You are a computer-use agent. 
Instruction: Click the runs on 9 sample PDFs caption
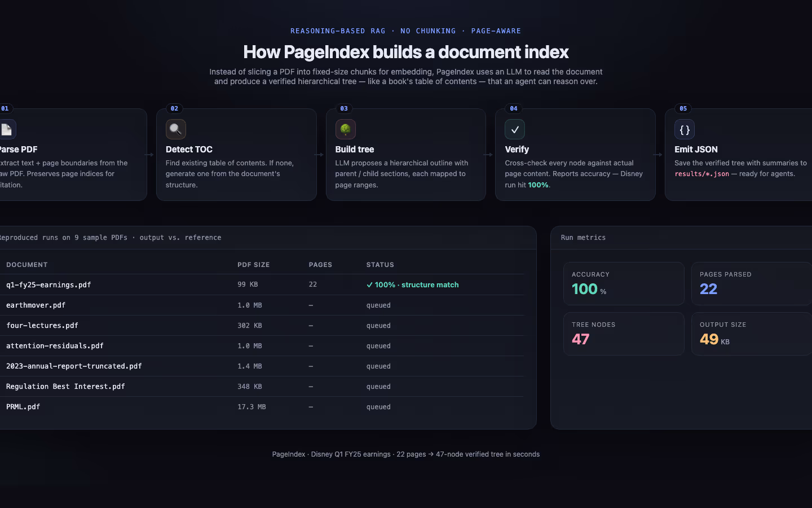[111, 238]
